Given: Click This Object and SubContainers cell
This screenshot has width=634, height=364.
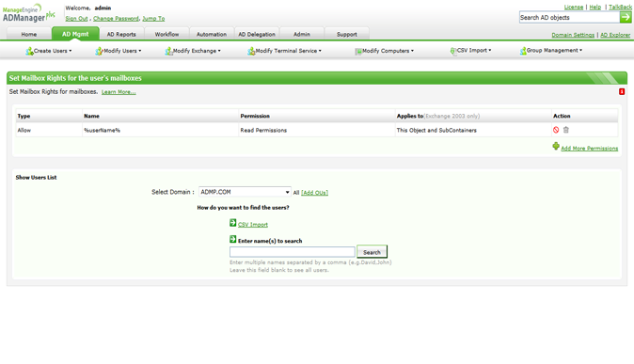Looking at the screenshot, I should (473, 130).
